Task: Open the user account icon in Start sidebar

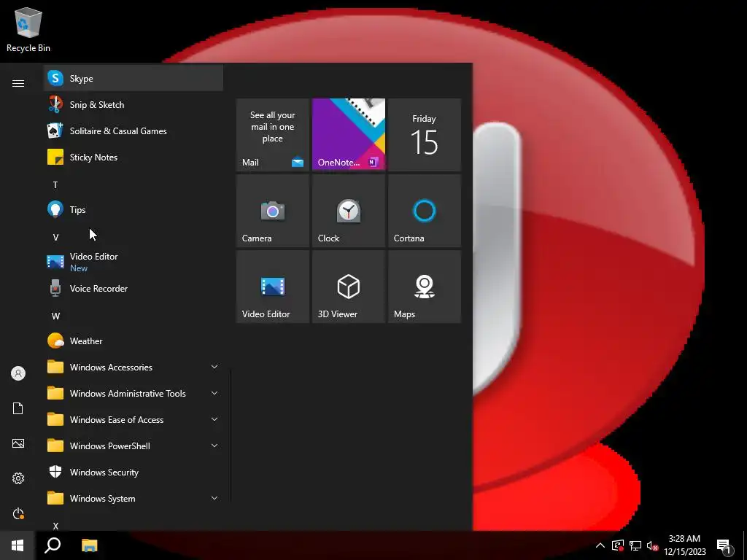Action: tap(18, 373)
